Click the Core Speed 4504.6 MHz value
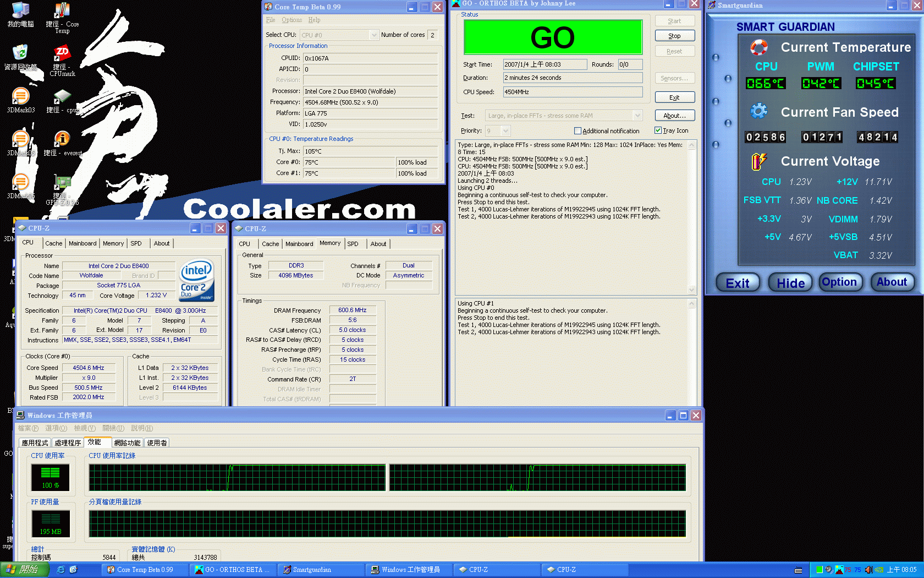The width and height of the screenshot is (924, 578). (x=89, y=368)
